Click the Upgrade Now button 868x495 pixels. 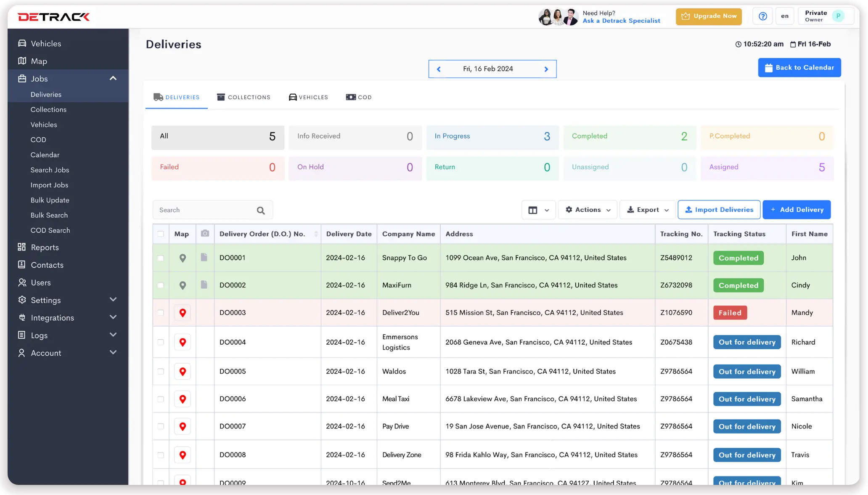point(709,16)
